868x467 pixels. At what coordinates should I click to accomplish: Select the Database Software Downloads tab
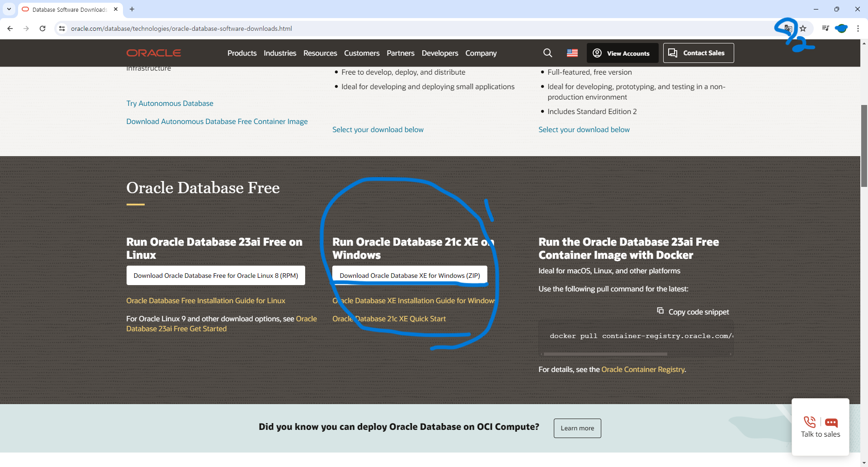pos(70,10)
